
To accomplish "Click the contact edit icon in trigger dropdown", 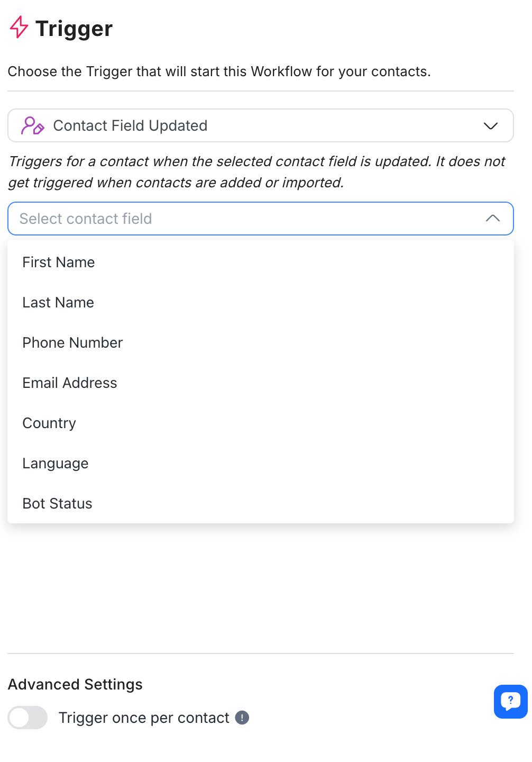I will [32, 126].
